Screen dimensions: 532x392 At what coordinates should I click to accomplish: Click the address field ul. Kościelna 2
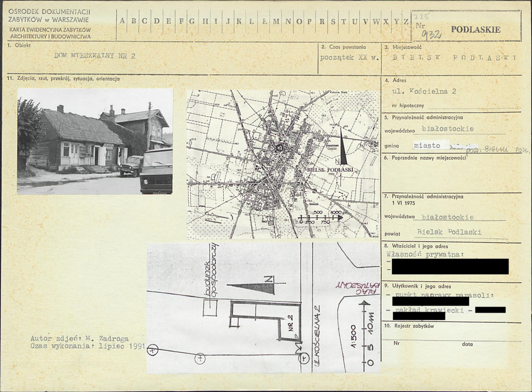click(x=424, y=91)
